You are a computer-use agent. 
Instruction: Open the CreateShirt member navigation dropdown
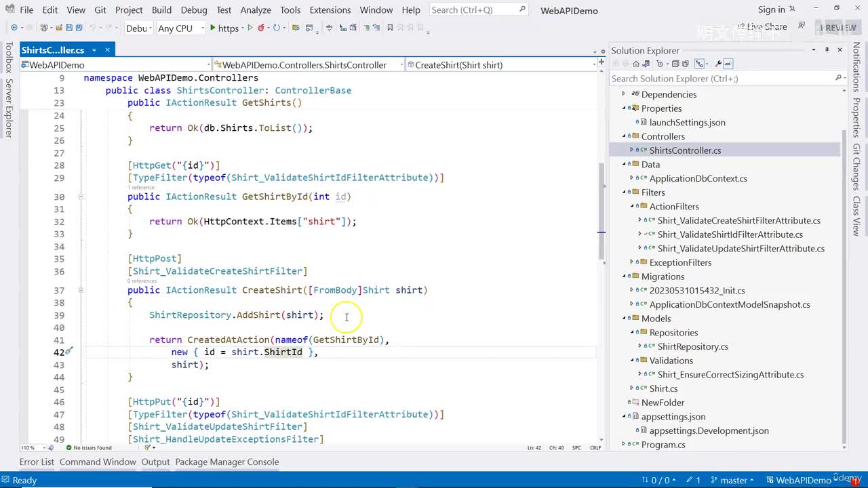point(500,65)
